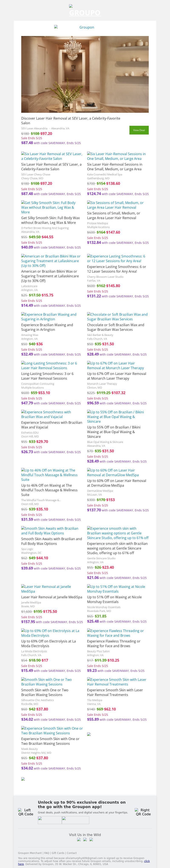Screen dimensions: 170x868
Task: Click the green View Deal button
Action: pyautogui.click(x=139, y=130)
